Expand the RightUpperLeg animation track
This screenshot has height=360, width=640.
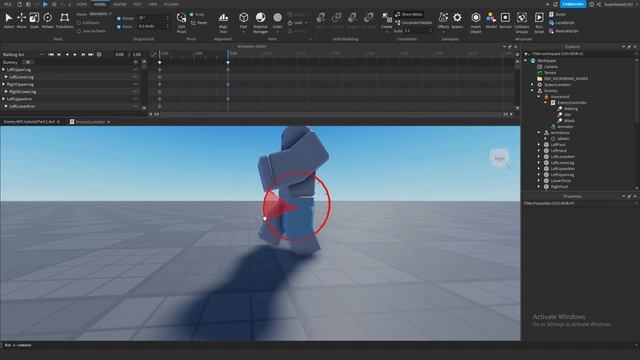pos(3,84)
